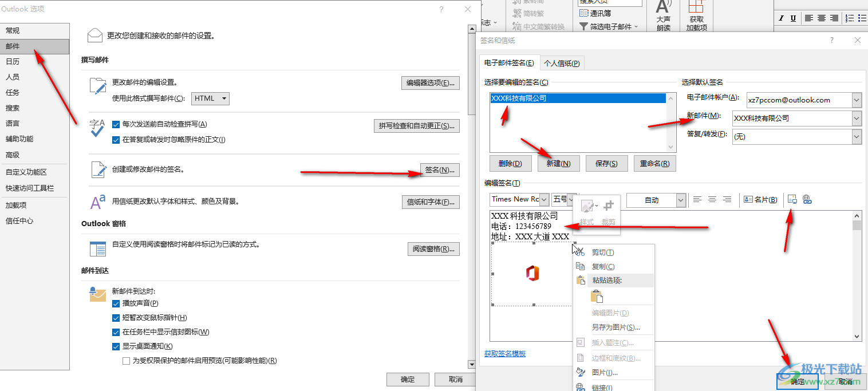Click the scissors icon for 剪切
868x391 pixels.
click(x=580, y=252)
